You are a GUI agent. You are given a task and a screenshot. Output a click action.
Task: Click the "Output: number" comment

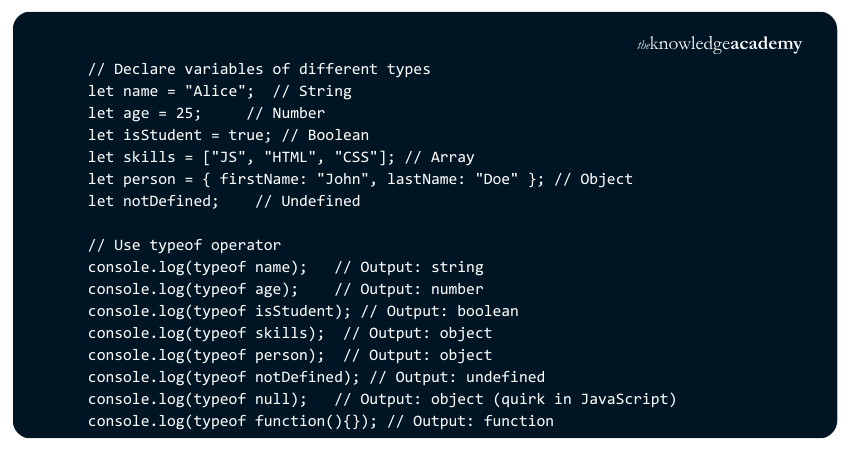coord(409,289)
